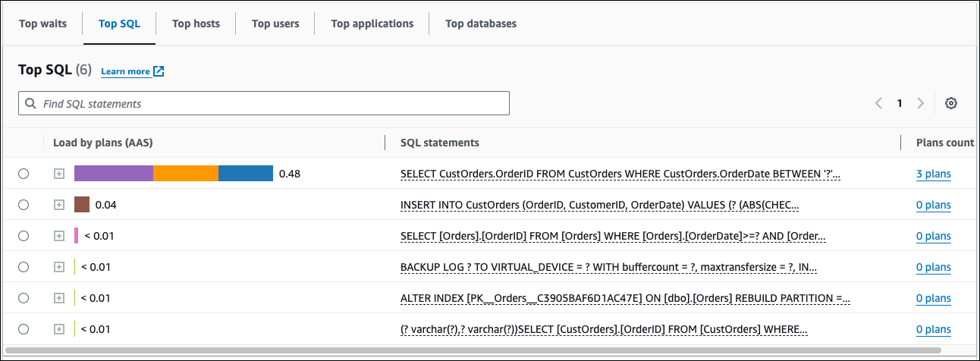Click the orange segment of load bar
The width and height of the screenshot is (980, 361).
[x=185, y=174]
